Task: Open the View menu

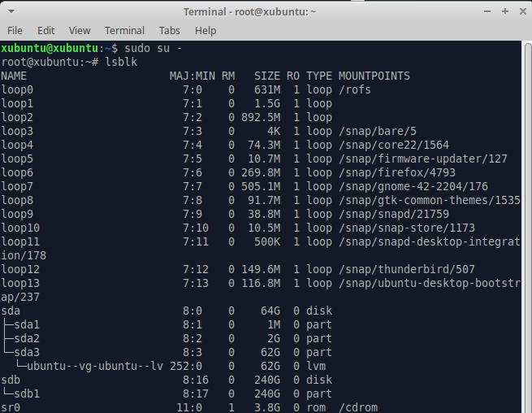Action: coord(80,31)
